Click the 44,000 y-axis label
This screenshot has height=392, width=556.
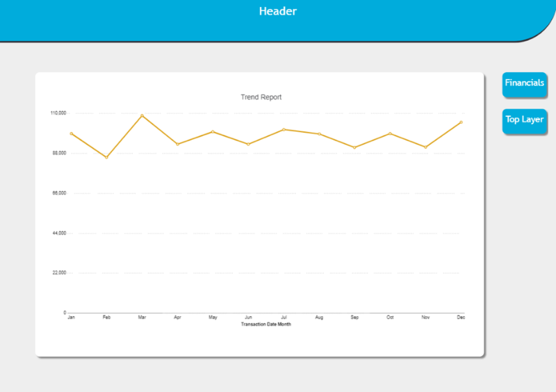tap(58, 233)
